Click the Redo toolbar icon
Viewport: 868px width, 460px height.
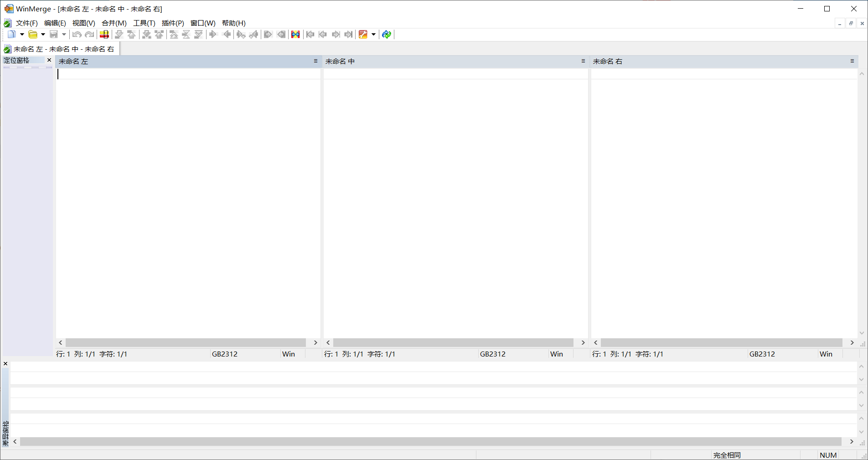point(90,34)
